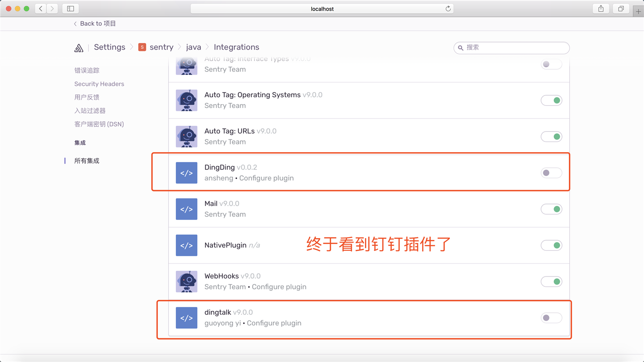Open Configure plugin for DingDing
This screenshot has height=362, width=644.
(267, 178)
